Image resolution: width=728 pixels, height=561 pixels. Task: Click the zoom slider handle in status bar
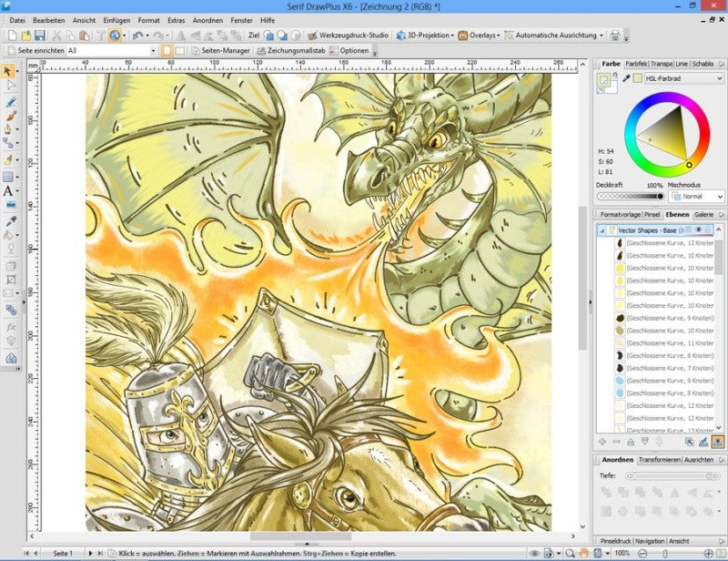pyautogui.click(x=665, y=554)
